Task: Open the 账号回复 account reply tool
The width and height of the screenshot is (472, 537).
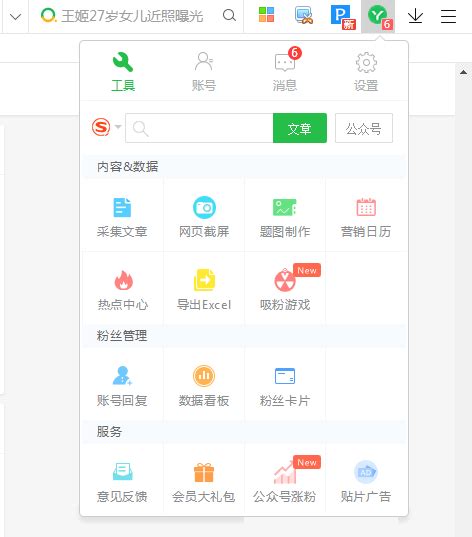Action: pos(122,387)
